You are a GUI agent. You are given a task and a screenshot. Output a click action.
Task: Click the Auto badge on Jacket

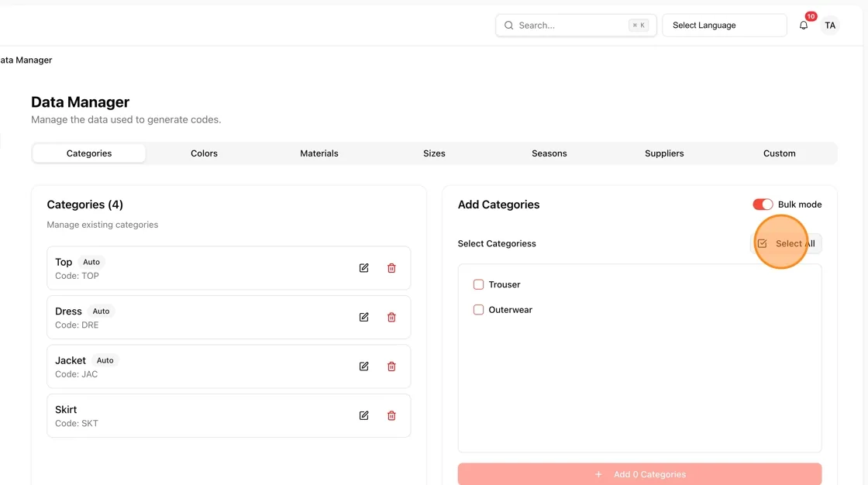point(105,360)
